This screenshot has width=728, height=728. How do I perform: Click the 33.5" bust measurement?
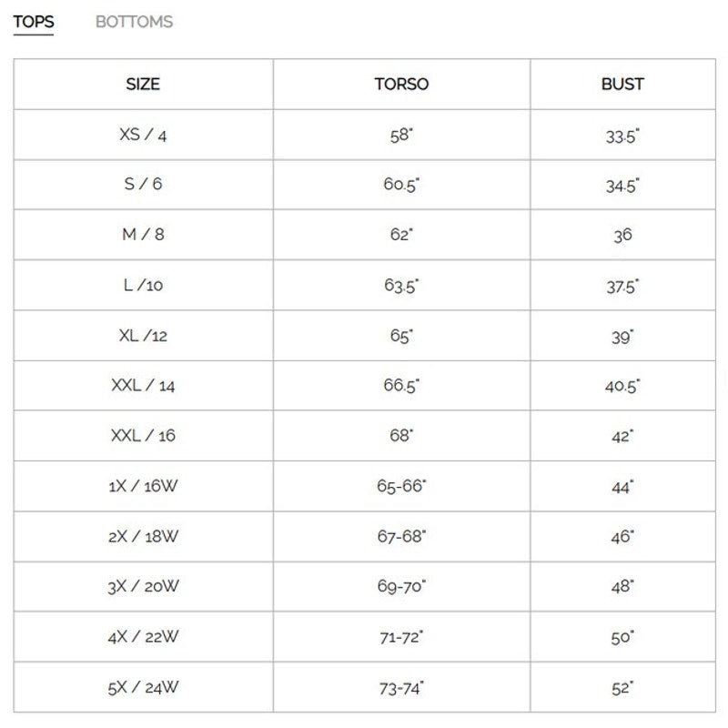click(622, 136)
